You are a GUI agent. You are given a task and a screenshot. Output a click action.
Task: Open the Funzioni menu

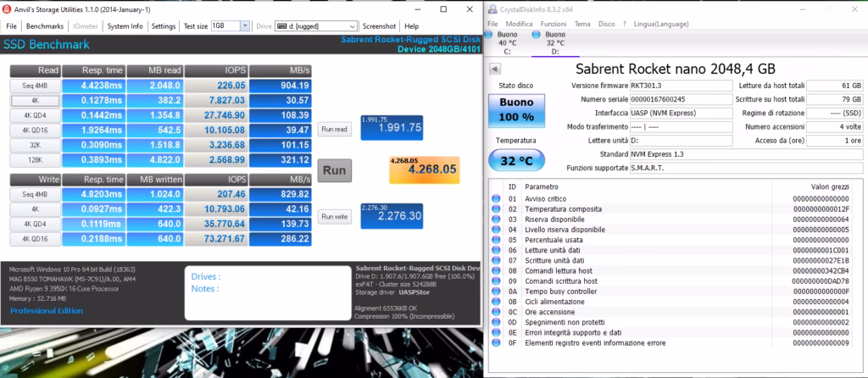554,24
